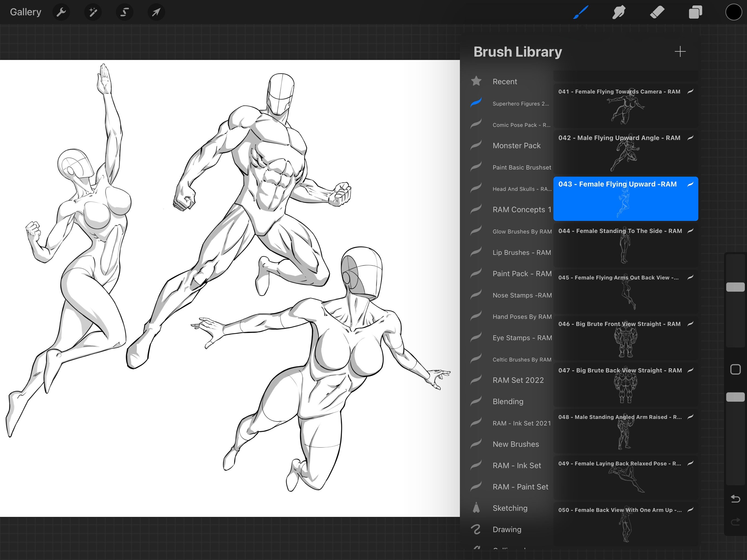
Task: Expand the Sketching brush category
Action: pos(510,508)
